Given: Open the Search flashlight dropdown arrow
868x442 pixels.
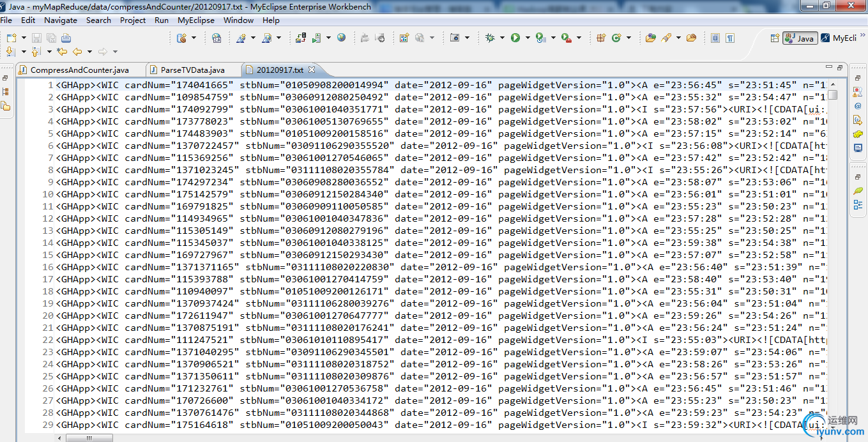Looking at the screenshot, I should pyautogui.click(x=678, y=38).
